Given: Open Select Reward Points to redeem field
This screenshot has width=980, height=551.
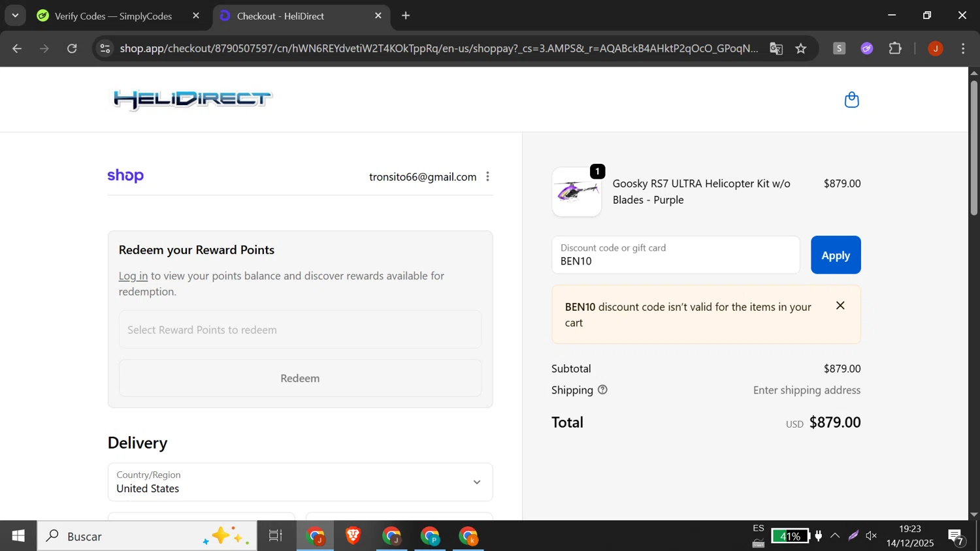Looking at the screenshot, I should point(300,330).
